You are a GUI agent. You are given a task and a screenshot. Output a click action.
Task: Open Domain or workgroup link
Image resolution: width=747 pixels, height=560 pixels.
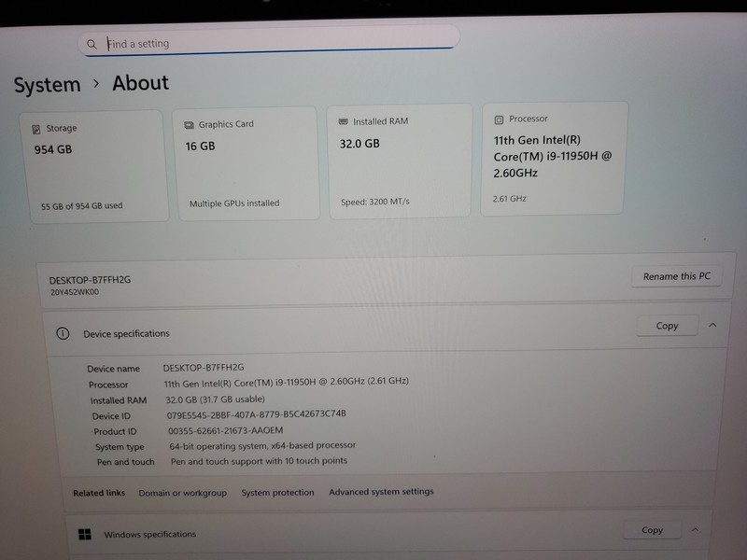pyautogui.click(x=182, y=493)
